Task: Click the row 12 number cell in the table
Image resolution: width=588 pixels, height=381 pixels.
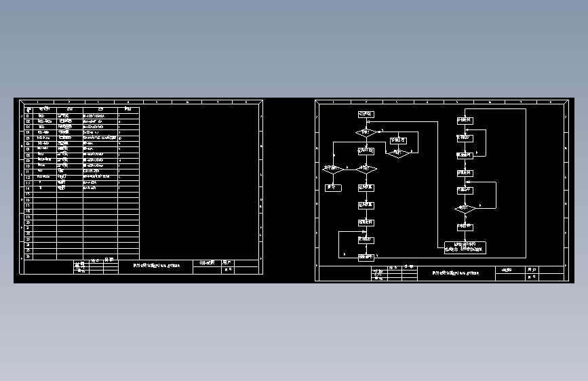Action: [x=28, y=178]
